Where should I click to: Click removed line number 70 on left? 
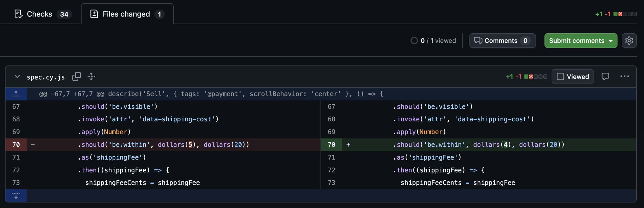click(16, 145)
